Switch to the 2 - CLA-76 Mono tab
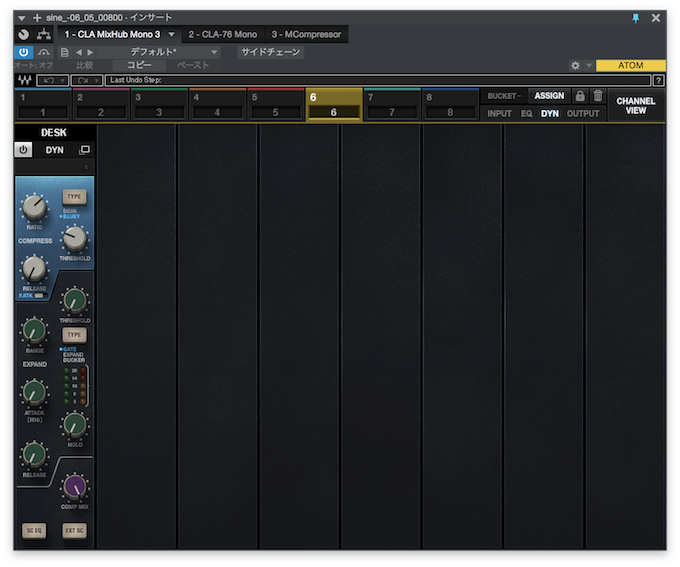Viewport: 680px width, 567px height. [222, 34]
